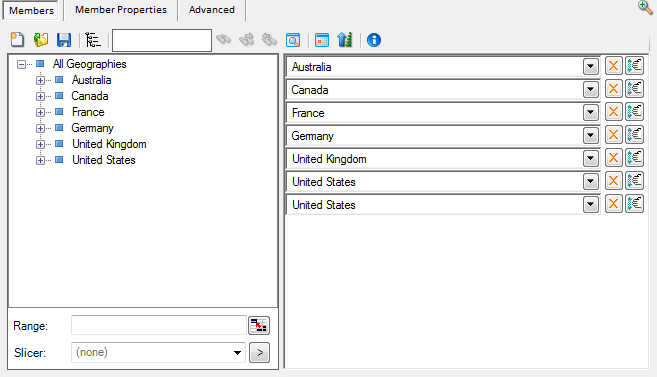Expand the Canada tree node

click(x=40, y=96)
